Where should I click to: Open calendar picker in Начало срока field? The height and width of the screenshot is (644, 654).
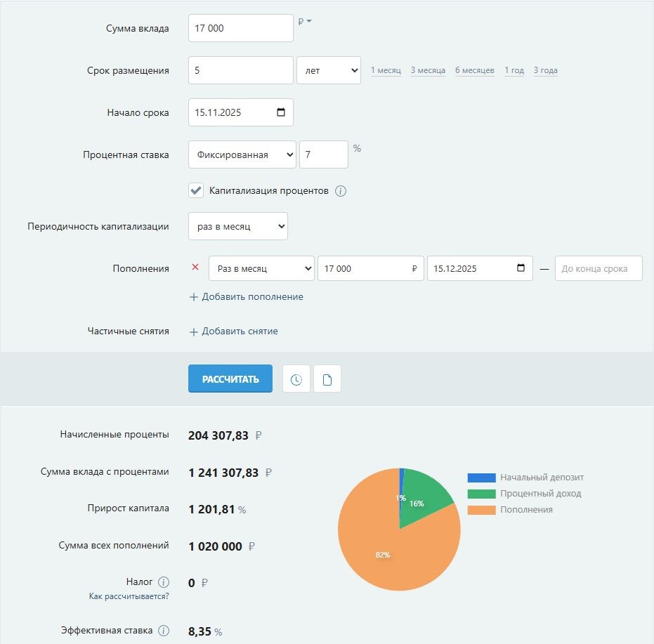coord(281,112)
